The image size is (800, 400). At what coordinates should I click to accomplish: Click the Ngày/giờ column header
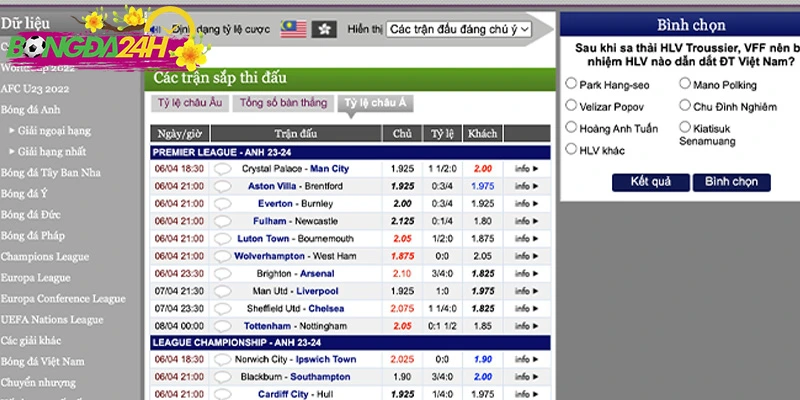pos(180,134)
